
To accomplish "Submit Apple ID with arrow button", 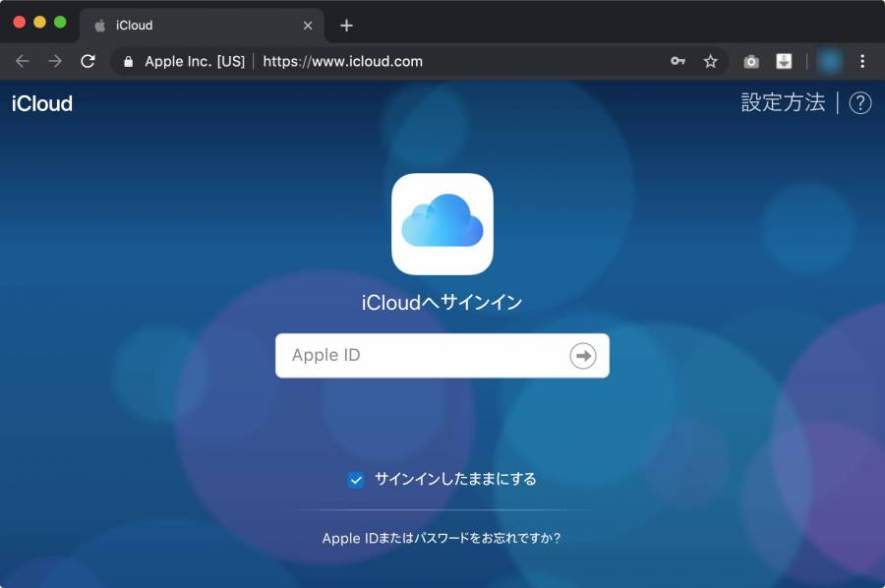I will [x=583, y=356].
